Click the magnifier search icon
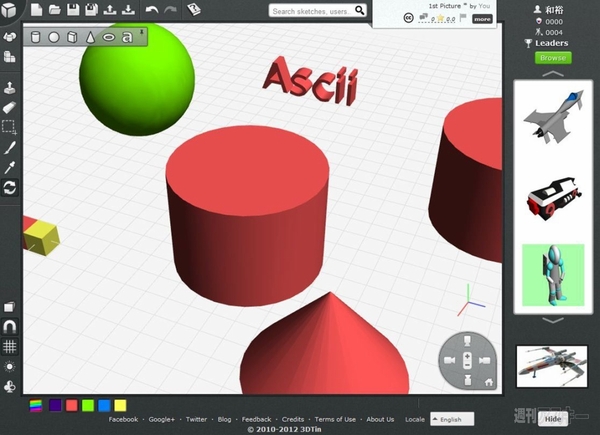This screenshot has width=600, height=435. click(360, 10)
